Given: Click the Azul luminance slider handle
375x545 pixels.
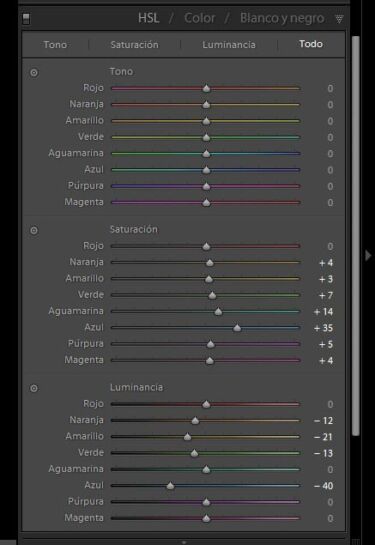Looking at the screenshot, I should click(170, 486).
